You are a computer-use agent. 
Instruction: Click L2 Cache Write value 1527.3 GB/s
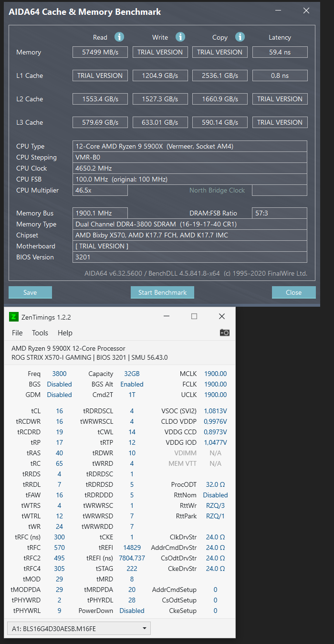(x=160, y=99)
